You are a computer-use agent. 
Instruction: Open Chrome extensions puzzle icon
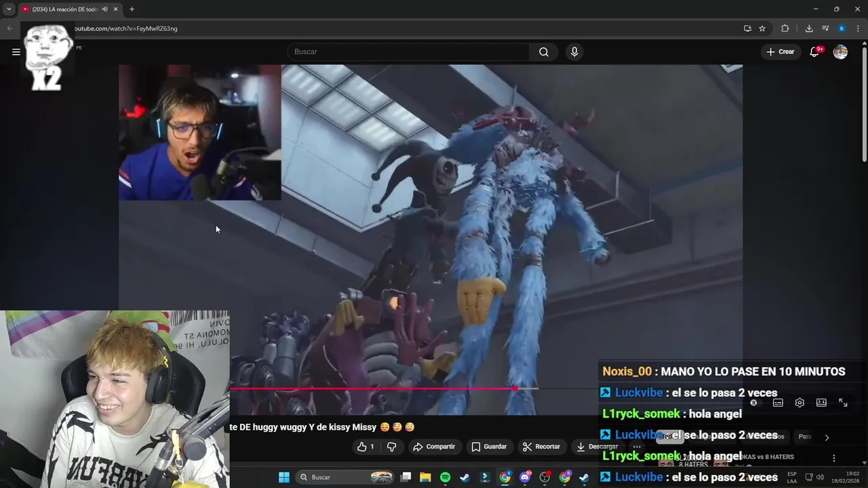coord(785,28)
